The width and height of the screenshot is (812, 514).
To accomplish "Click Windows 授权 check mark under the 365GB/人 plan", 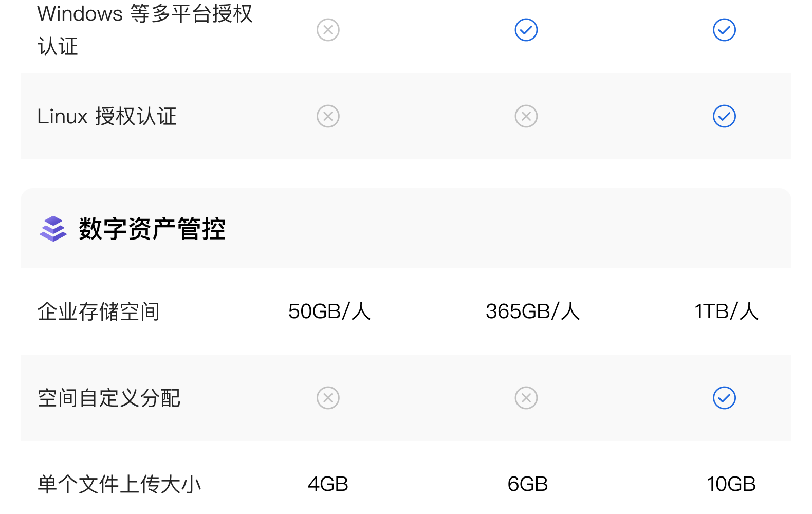I will pos(526,30).
